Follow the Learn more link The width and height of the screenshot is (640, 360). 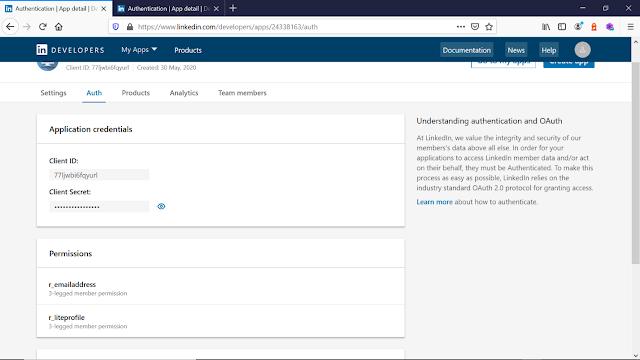pyautogui.click(x=434, y=202)
